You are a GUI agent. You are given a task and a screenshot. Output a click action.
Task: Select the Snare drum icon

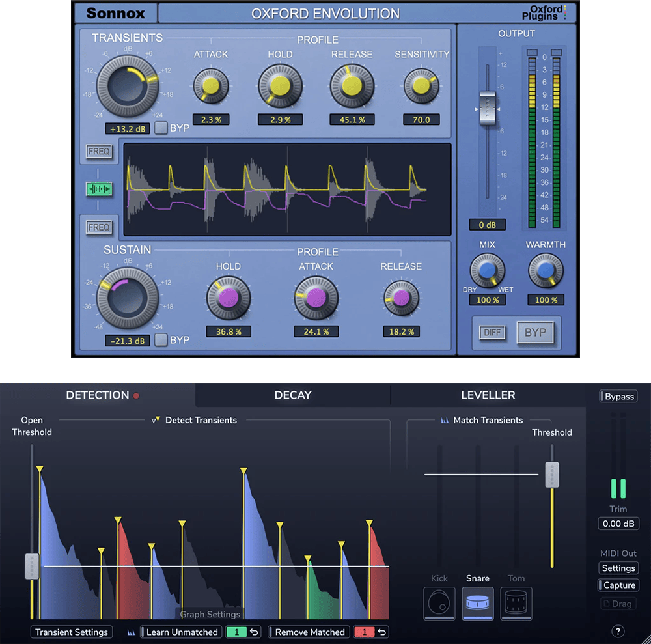point(478,603)
